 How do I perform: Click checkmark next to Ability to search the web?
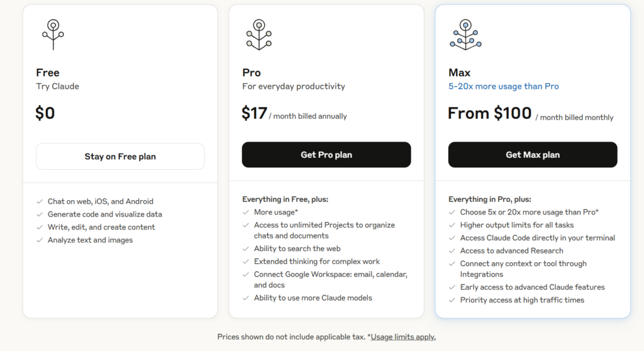pyautogui.click(x=246, y=248)
